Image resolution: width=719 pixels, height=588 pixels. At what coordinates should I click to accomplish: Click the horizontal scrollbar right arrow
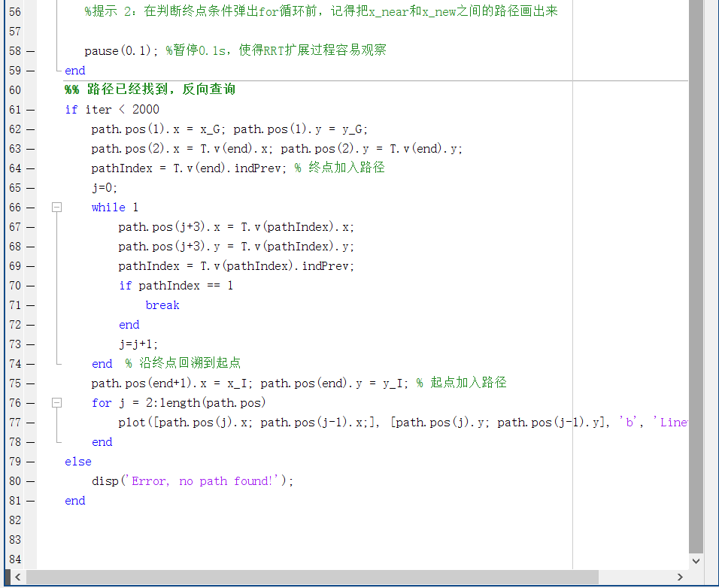tap(680, 577)
